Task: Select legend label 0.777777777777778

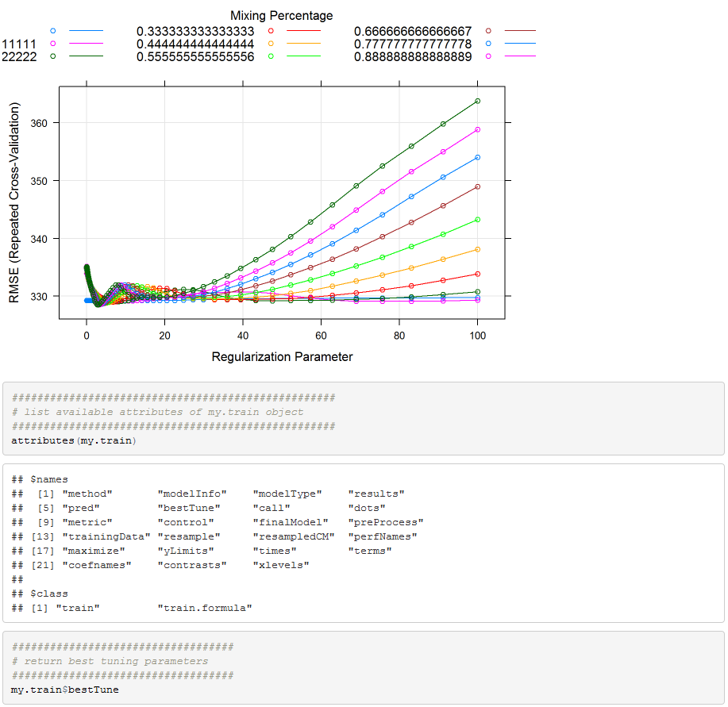Action: 413,44
